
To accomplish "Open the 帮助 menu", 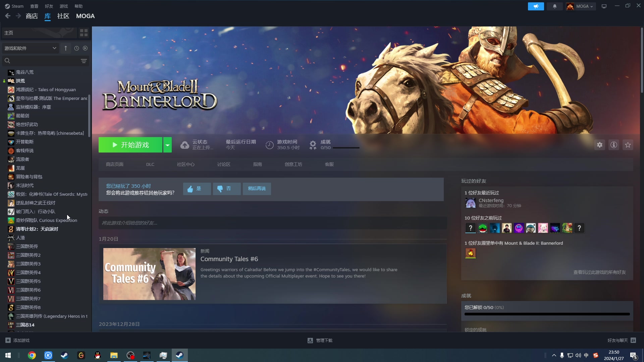I will click(78, 6).
